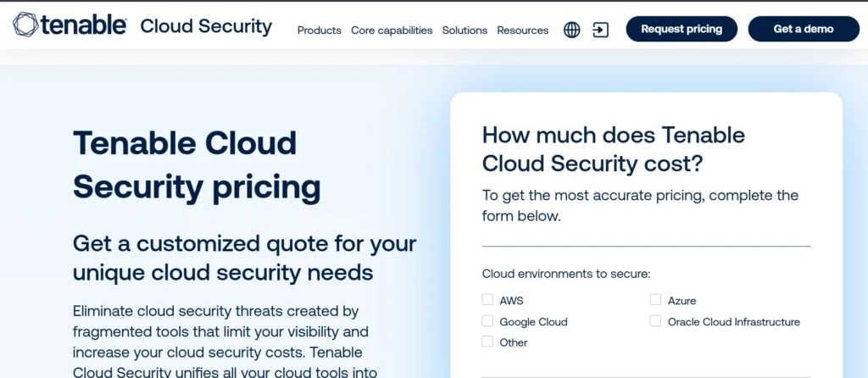868x378 pixels.
Task: Open the Products menu
Action: pyautogui.click(x=320, y=31)
